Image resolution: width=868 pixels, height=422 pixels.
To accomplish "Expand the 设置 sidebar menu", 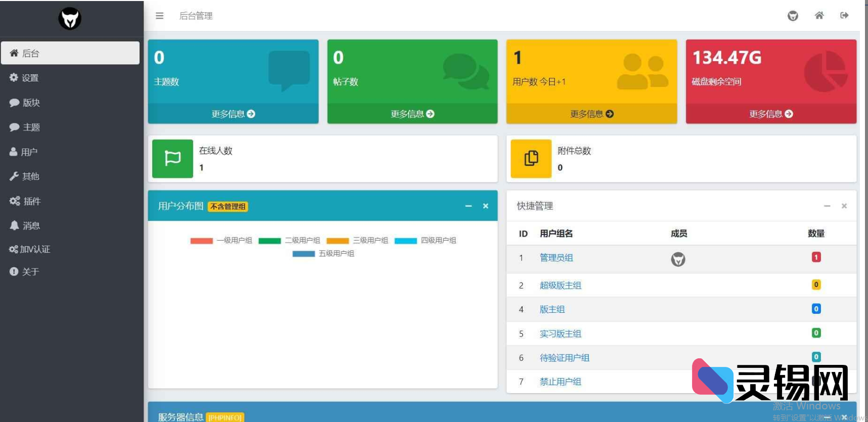I will [x=30, y=78].
